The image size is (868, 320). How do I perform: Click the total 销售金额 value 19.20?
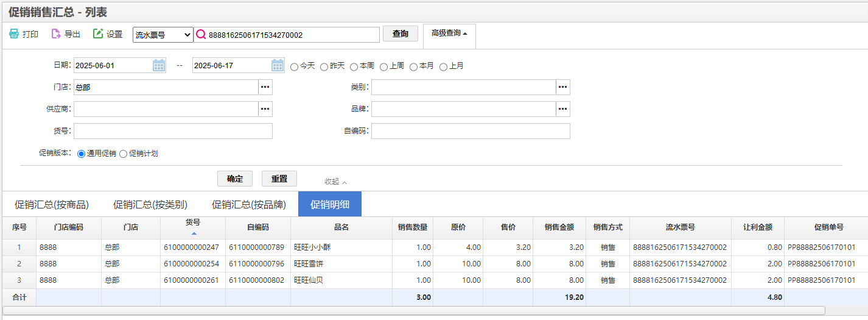tap(573, 297)
